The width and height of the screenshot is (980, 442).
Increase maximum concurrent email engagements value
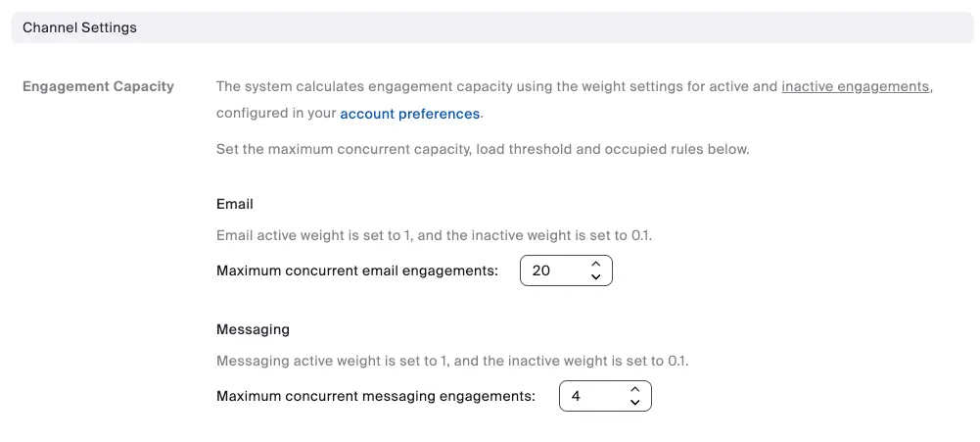tap(595, 264)
